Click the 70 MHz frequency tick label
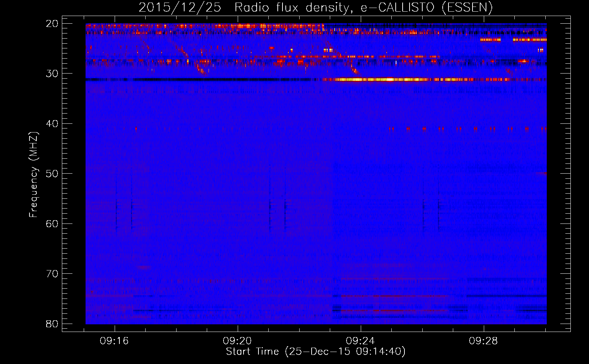The image size is (589, 364). click(x=52, y=274)
